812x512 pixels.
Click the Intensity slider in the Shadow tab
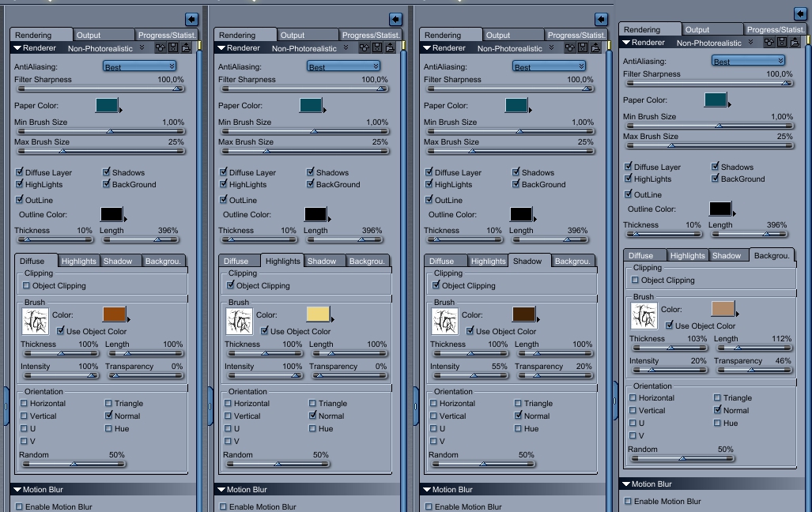pyautogui.click(x=470, y=375)
